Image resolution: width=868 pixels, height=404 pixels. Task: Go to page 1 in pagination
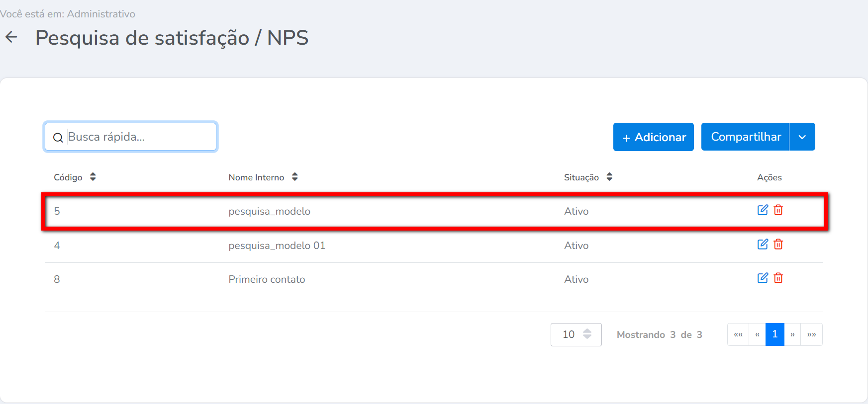coord(774,334)
